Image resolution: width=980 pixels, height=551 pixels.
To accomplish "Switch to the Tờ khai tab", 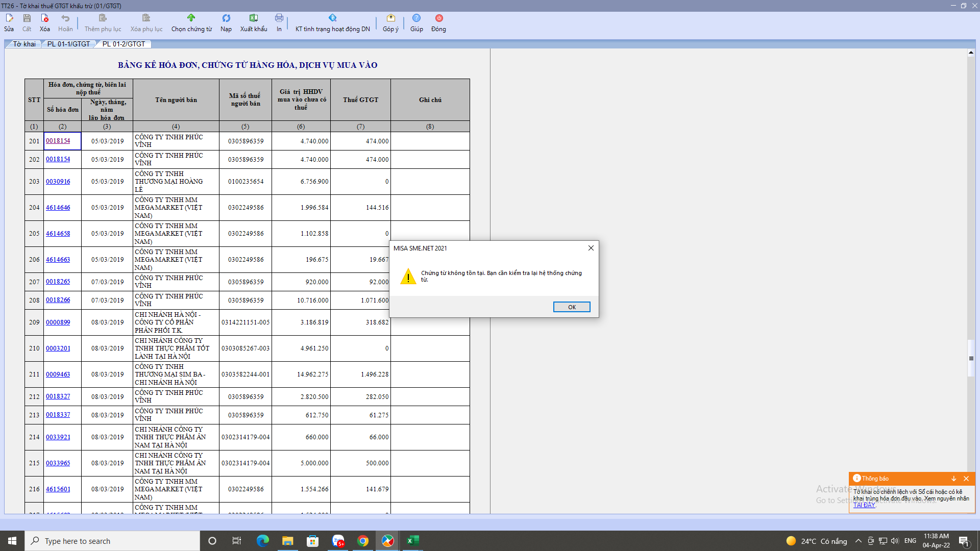I will [x=24, y=44].
